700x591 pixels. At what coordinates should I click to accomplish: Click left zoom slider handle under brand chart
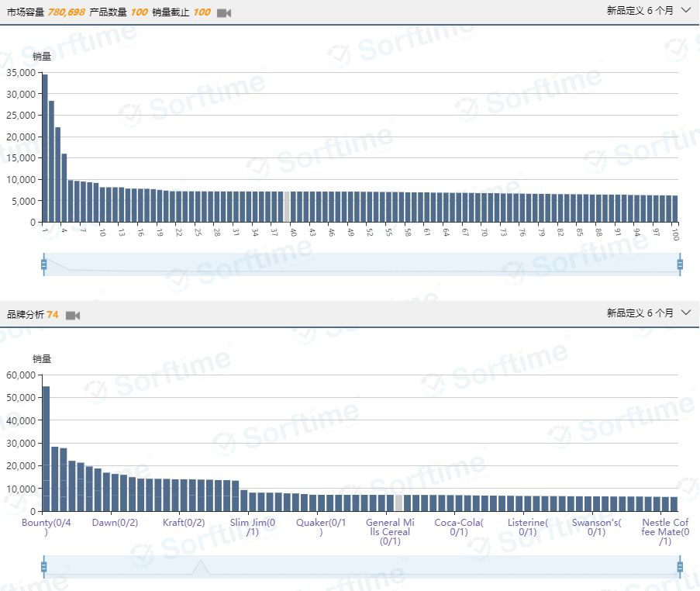44,567
